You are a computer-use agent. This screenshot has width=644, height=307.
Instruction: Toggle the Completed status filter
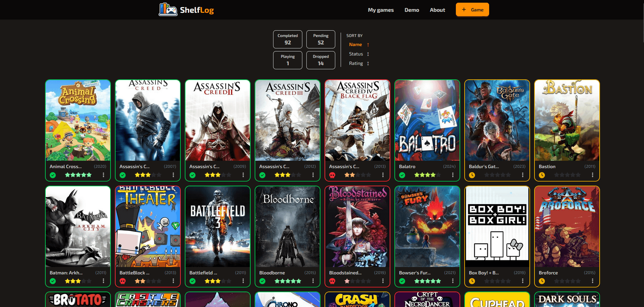click(x=288, y=39)
